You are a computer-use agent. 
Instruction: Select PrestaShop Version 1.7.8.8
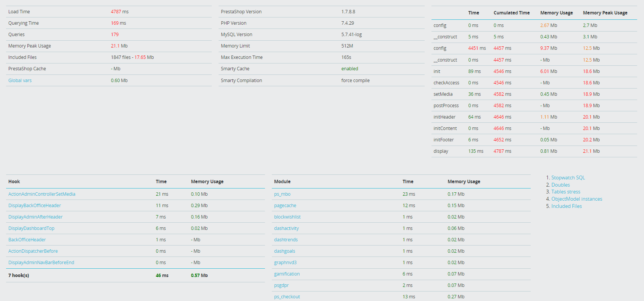pos(348,12)
